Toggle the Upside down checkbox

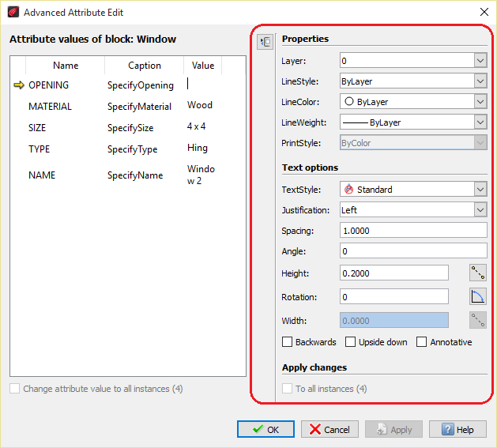[351, 342]
